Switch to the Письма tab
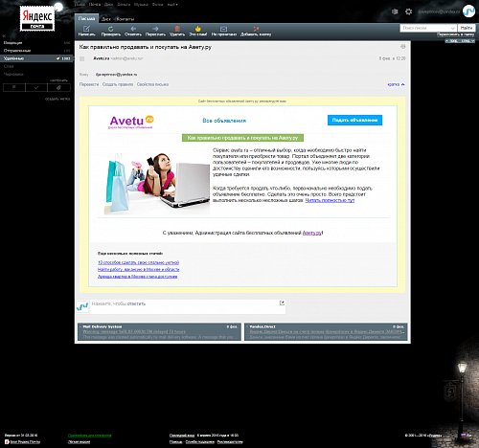The width and height of the screenshot is (479, 448). (86, 18)
